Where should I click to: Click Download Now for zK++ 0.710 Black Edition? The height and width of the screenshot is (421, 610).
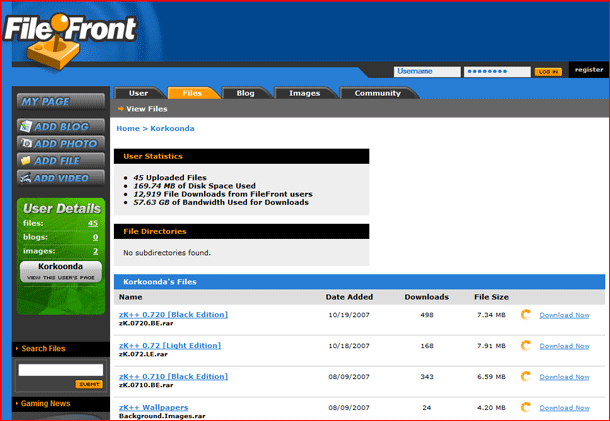click(x=564, y=377)
